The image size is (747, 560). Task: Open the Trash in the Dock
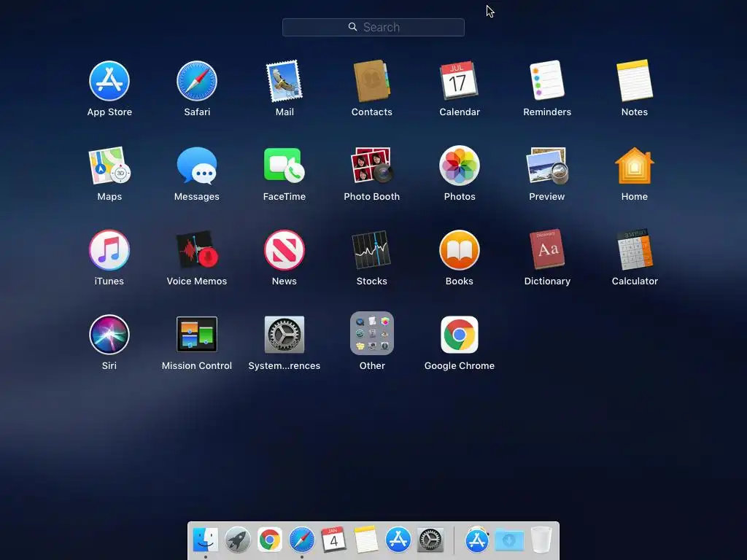click(x=541, y=540)
